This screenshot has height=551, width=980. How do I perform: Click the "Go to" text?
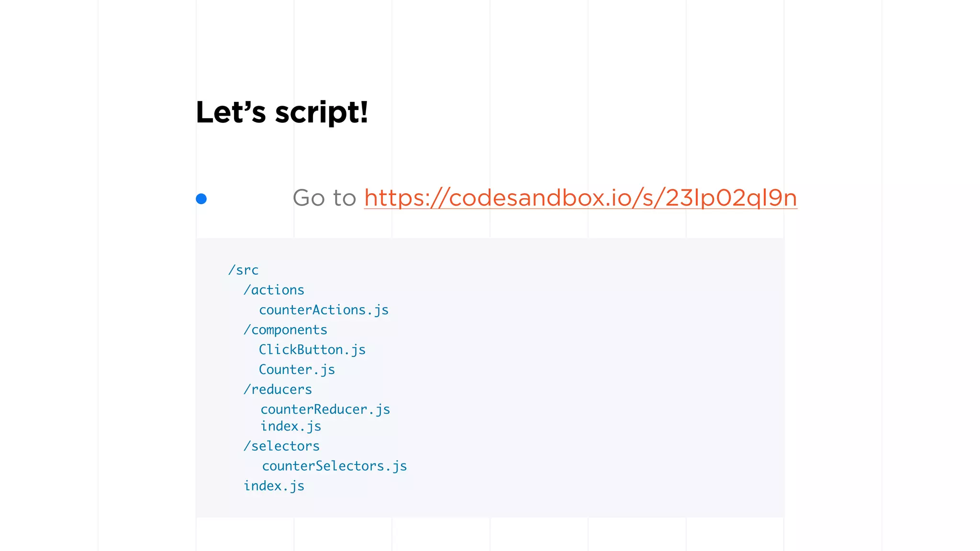click(324, 198)
